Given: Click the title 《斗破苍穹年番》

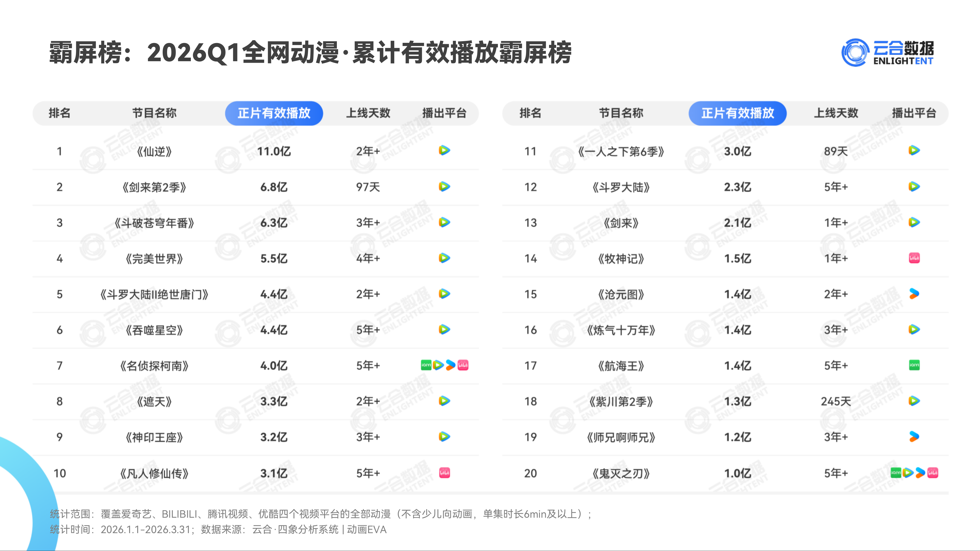Looking at the screenshot, I should [x=154, y=223].
